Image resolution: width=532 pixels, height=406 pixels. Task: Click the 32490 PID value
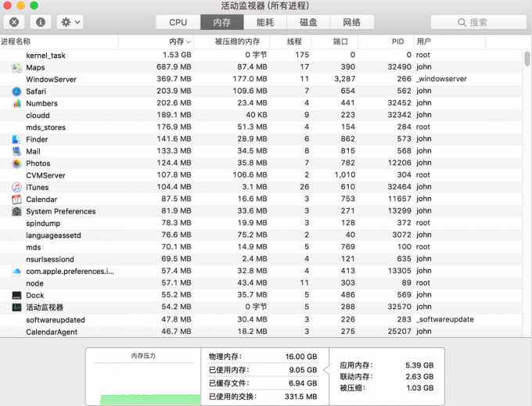click(x=399, y=67)
